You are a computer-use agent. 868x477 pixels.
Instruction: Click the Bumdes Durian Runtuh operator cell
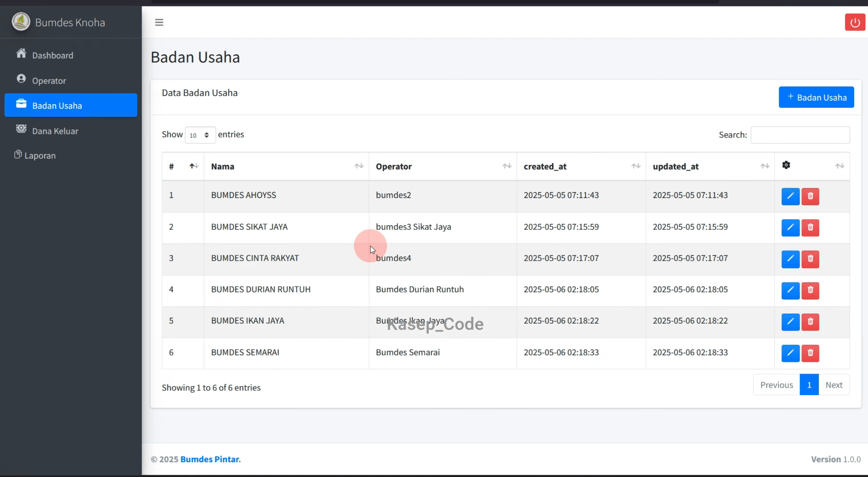coord(442,290)
